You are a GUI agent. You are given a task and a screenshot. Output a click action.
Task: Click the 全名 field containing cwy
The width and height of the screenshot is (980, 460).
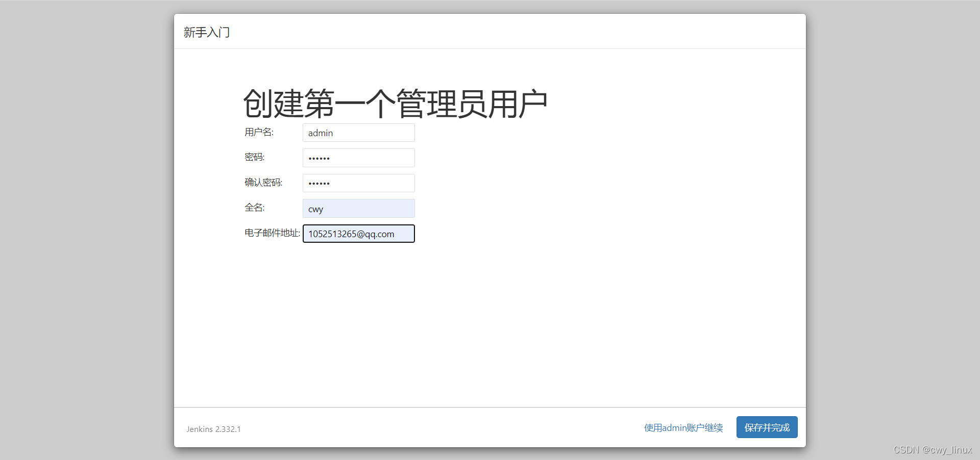(x=358, y=209)
